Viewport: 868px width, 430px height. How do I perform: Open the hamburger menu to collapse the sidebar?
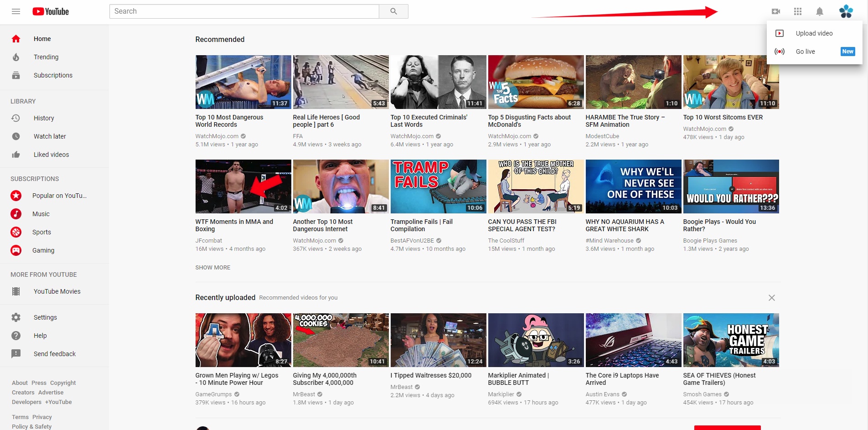[x=15, y=11]
